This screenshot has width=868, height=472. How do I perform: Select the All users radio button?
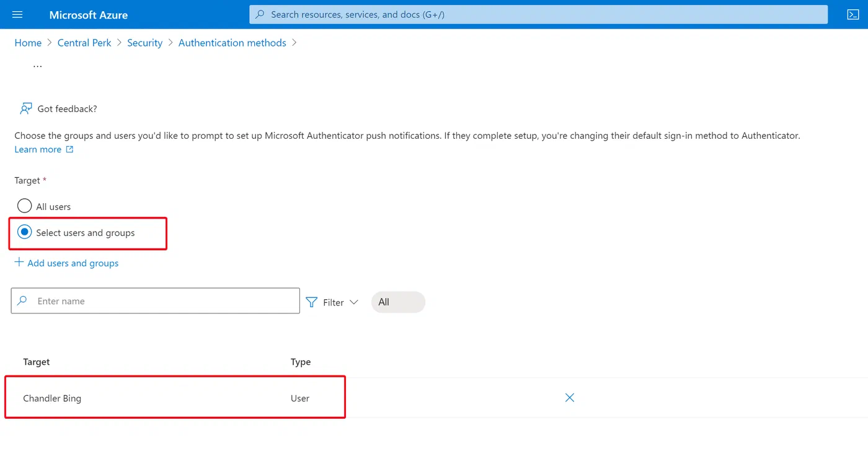(24, 206)
